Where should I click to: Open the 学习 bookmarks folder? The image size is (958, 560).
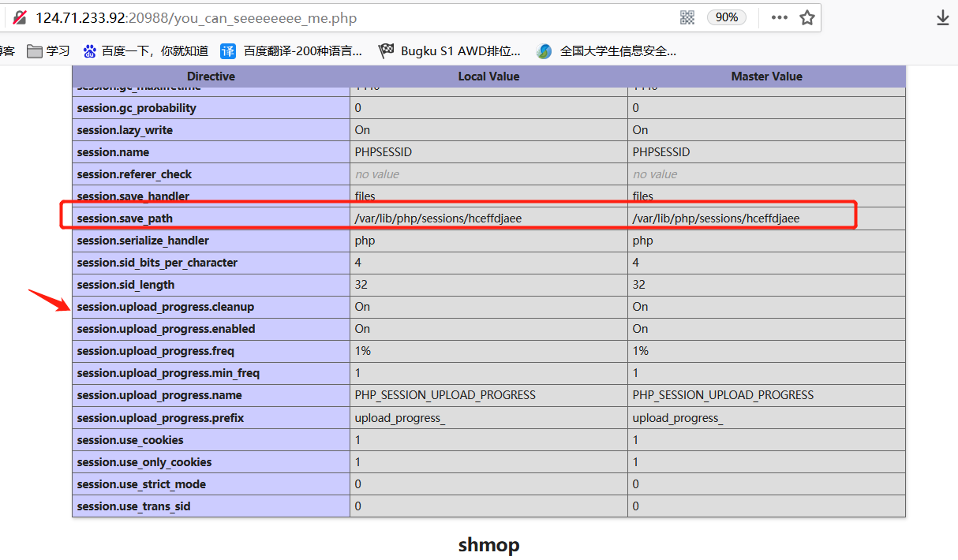[x=48, y=51]
